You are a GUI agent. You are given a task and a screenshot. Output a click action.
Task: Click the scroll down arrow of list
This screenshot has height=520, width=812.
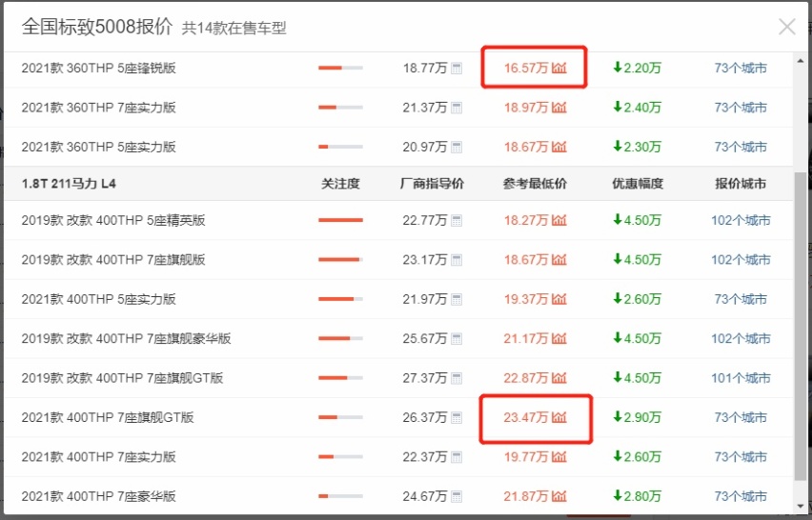pyautogui.click(x=801, y=507)
